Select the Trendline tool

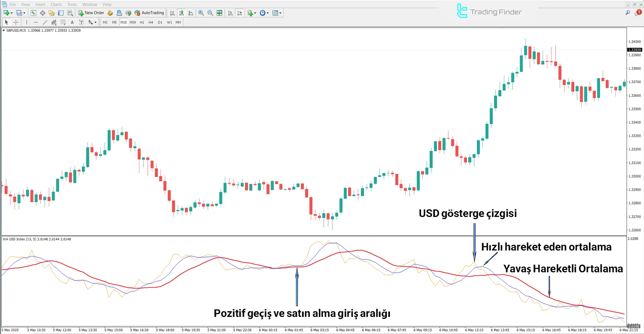click(45, 22)
